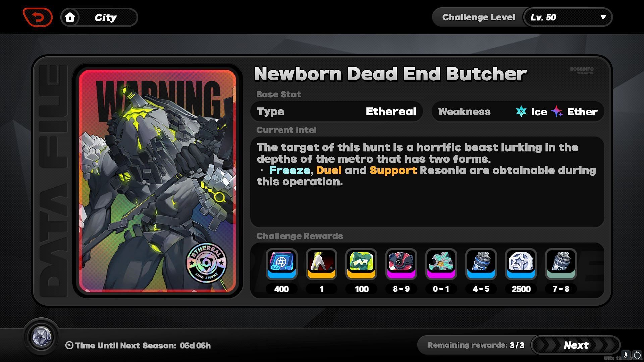This screenshot has height=362, width=644.
Task: Click the Newborn Dead End Butcher card image
Action: (158, 181)
